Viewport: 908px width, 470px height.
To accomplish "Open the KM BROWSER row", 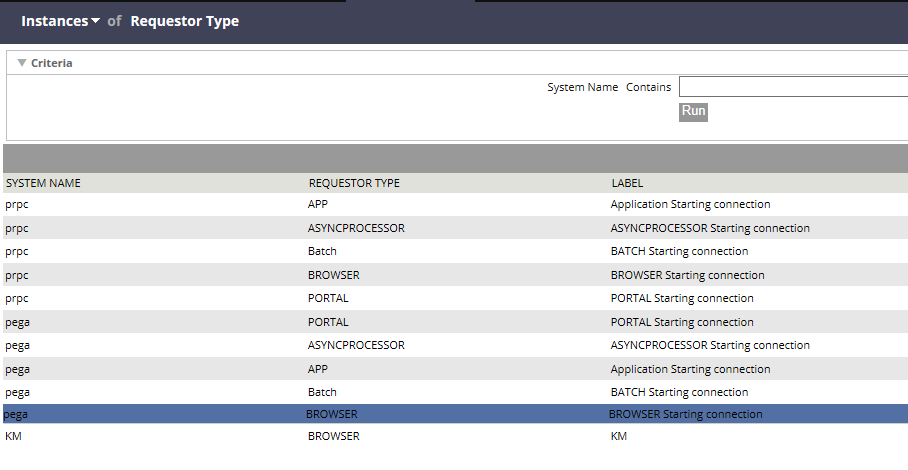I will coord(455,436).
